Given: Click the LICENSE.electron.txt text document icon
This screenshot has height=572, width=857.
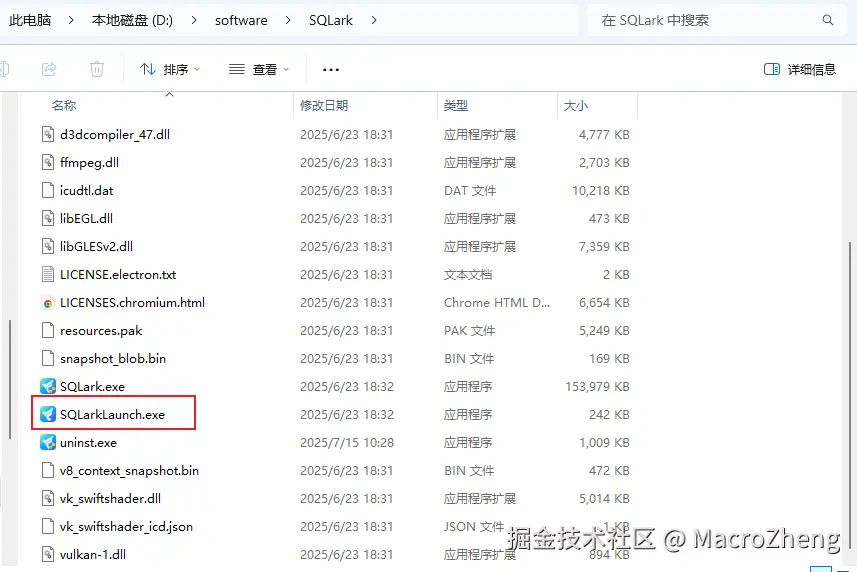Looking at the screenshot, I should click(x=48, y=274).
